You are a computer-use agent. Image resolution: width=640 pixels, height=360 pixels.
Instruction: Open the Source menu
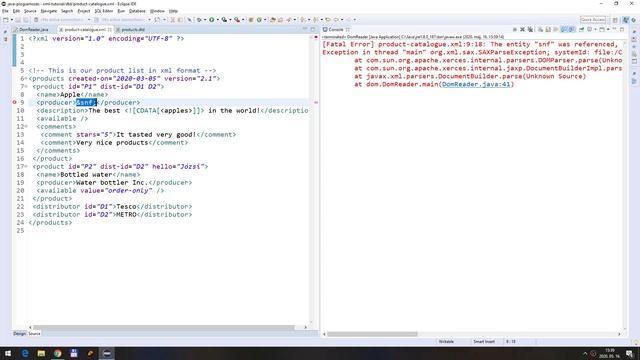30,11
